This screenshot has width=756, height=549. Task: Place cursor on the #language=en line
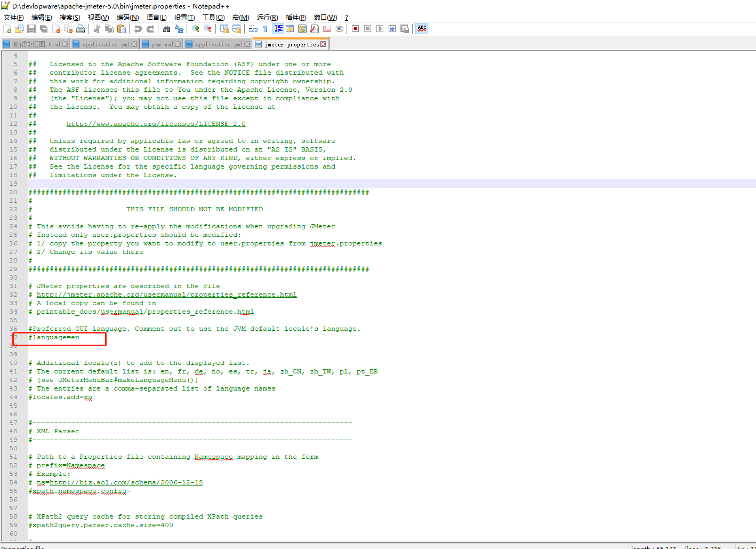click(54, 337)
